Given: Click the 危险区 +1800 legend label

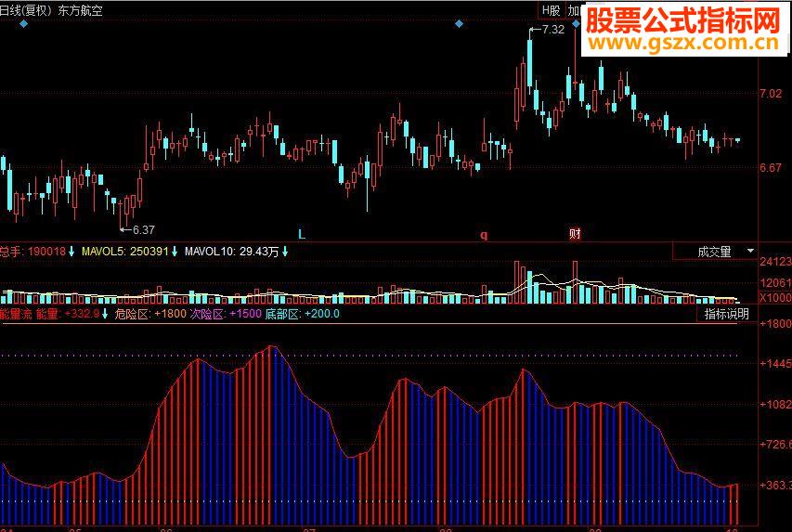Looking at the screenshot, I should (150, 314).
